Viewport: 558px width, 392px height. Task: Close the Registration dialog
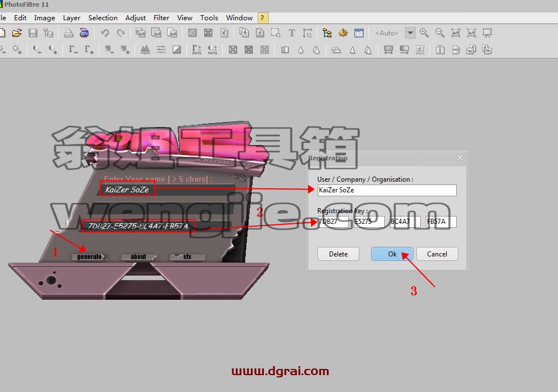460,157
